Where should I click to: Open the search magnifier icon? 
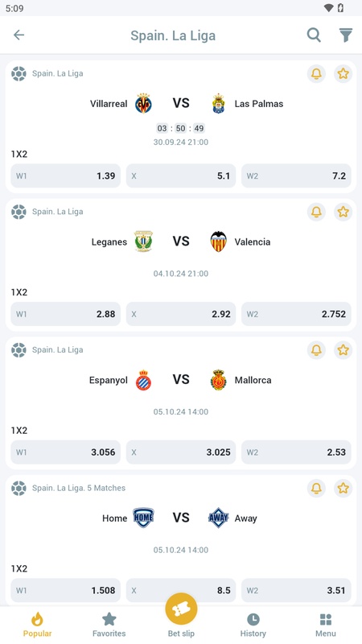tap(314, 35)
